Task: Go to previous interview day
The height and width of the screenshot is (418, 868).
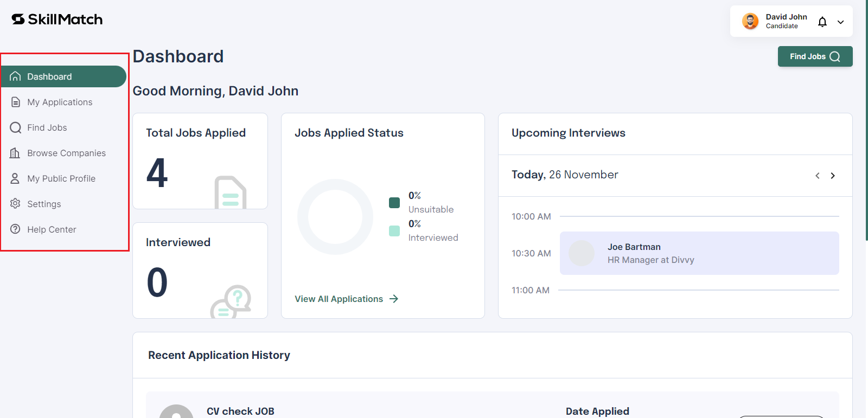Action: (x=818, y=176)
